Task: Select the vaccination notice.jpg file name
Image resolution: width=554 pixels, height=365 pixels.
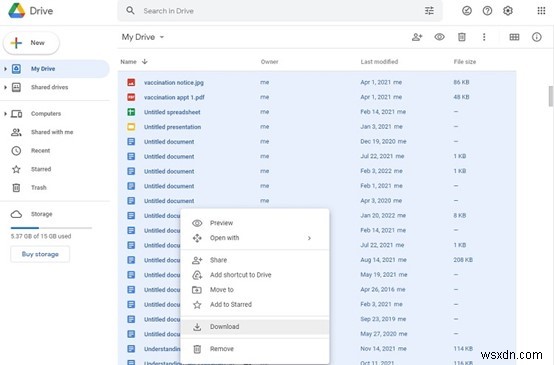Action: coord(174,82)
